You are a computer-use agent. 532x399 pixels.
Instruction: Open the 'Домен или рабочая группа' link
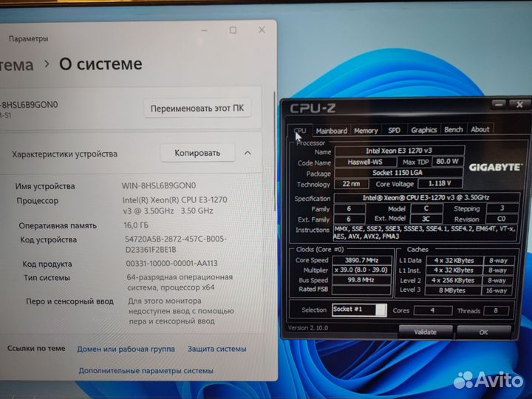coord(126,349)
